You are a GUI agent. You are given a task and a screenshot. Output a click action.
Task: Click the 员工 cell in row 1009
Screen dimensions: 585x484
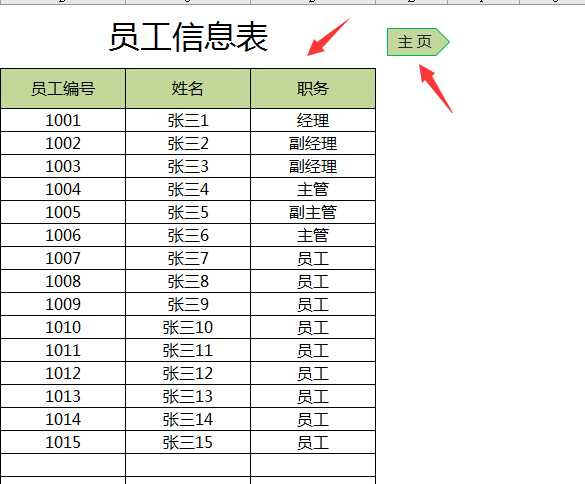(x=313, y=304)
